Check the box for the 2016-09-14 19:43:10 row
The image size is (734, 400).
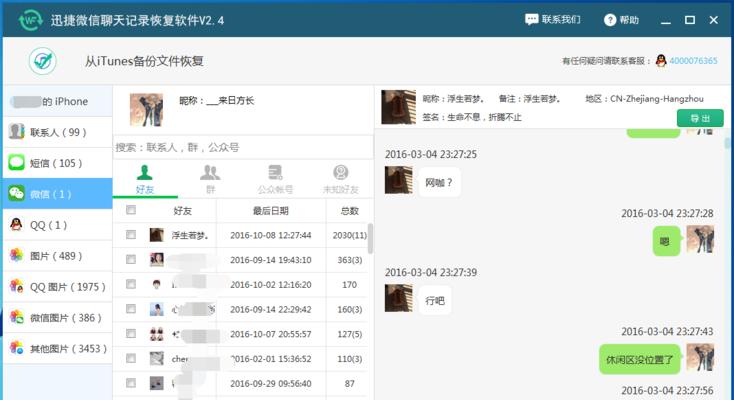point(131,259)
